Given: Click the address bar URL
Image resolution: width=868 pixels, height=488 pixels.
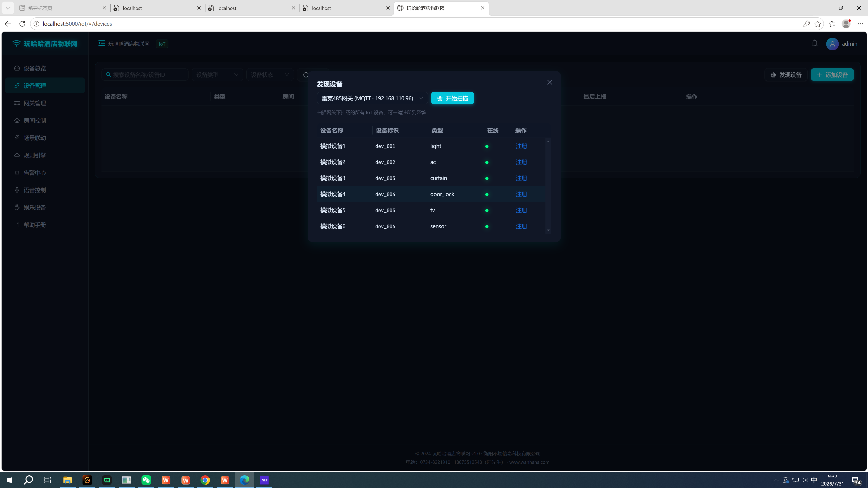Looking at the screenshot, I should [x=77, y=23].
